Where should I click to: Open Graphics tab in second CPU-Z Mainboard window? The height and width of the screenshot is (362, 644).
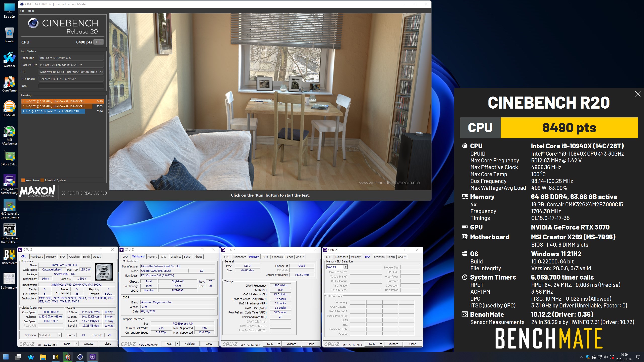click(176, 257)
